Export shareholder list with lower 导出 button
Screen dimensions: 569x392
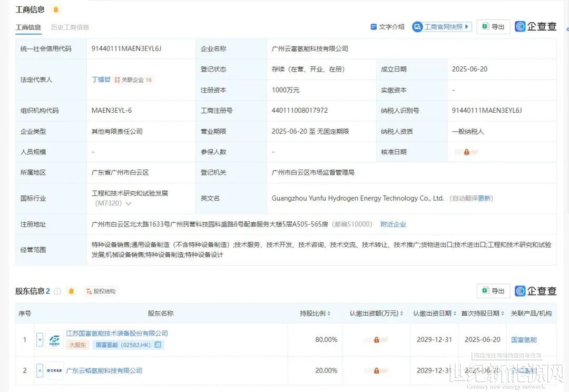point(493,291)
